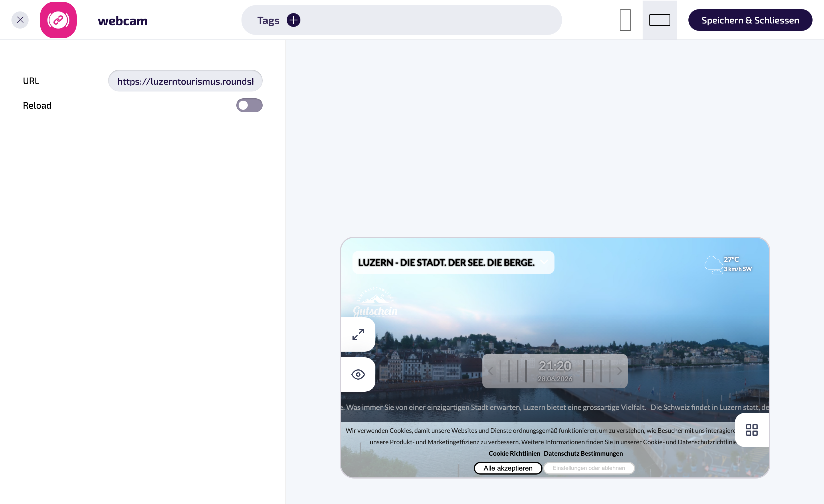Expand the Luzern webcam title dropdown
824x504 pixels.
tap(544, 262)
